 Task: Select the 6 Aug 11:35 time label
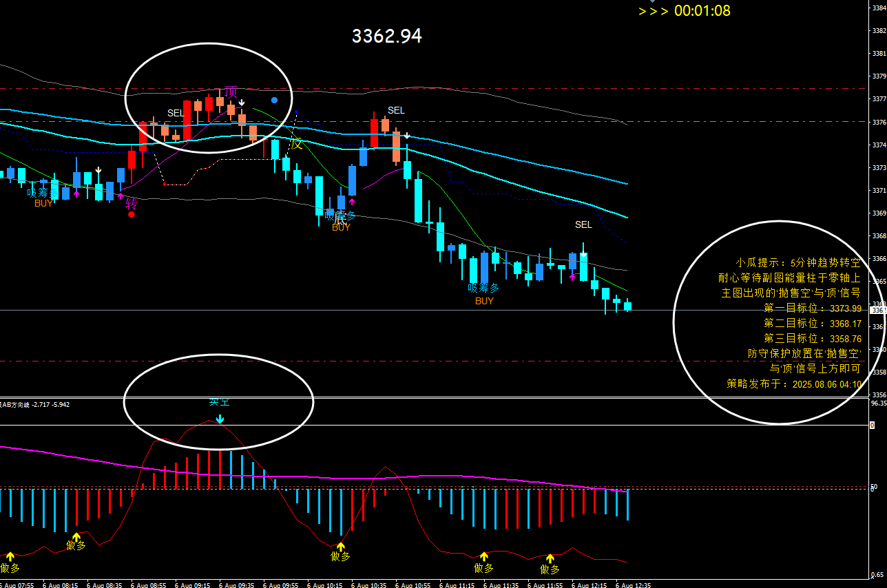pyautogui.click(x=502, y=585)
